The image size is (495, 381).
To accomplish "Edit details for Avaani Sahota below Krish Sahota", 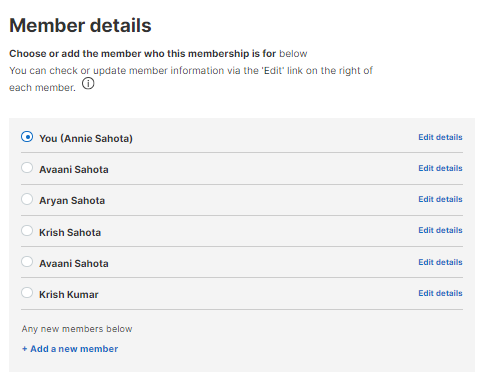I will (440, 262).
